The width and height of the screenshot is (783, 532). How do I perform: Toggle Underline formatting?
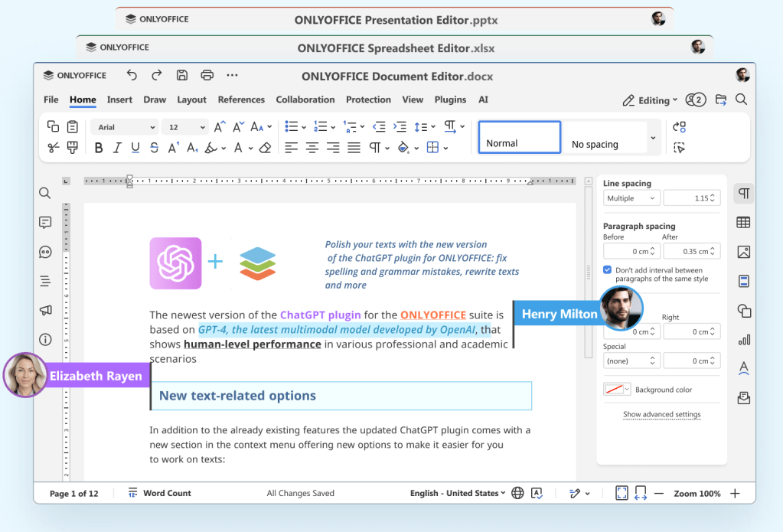(135, 148)
